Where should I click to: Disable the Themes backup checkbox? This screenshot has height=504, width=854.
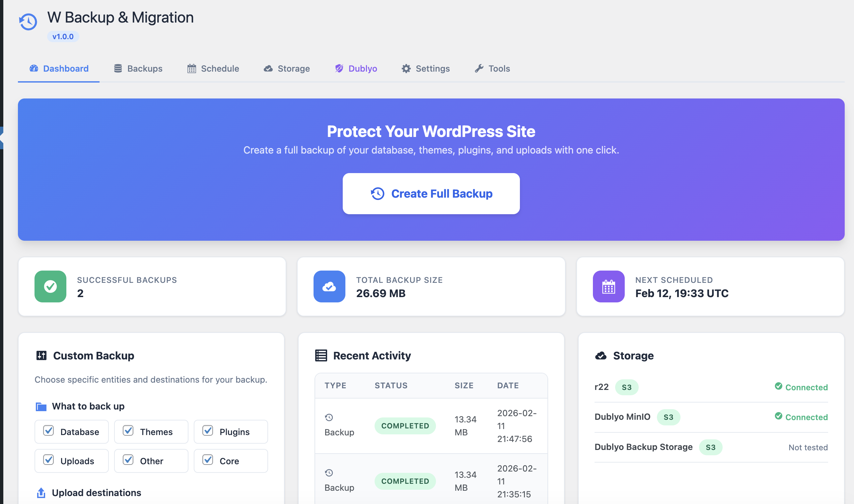[128, 431]
